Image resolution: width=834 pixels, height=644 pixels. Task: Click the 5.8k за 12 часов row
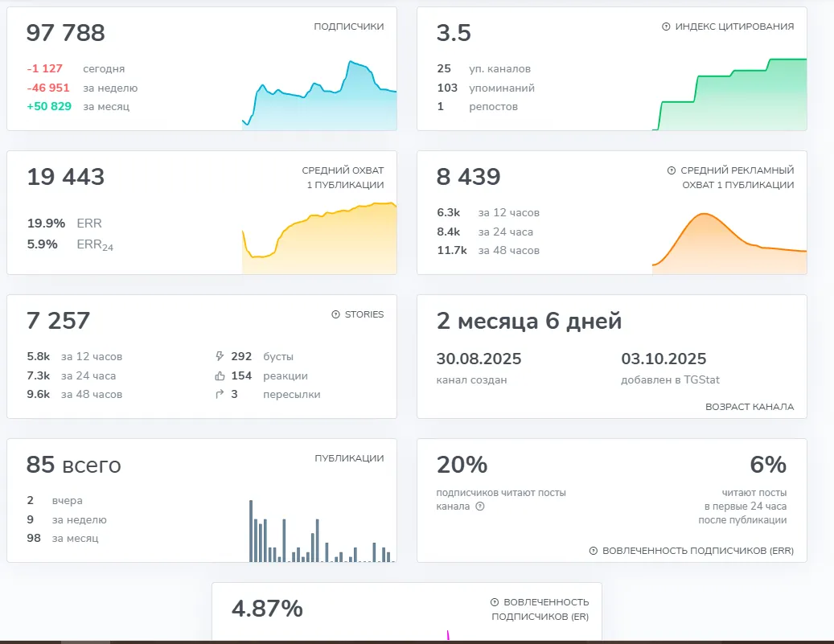(75, 357)
